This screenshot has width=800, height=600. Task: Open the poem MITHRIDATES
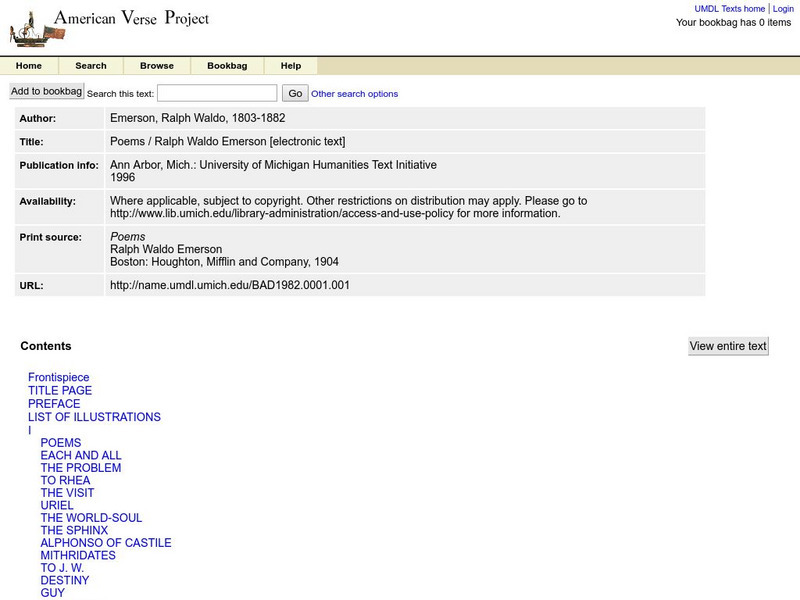pyautogui.click(x=76, y=555)
